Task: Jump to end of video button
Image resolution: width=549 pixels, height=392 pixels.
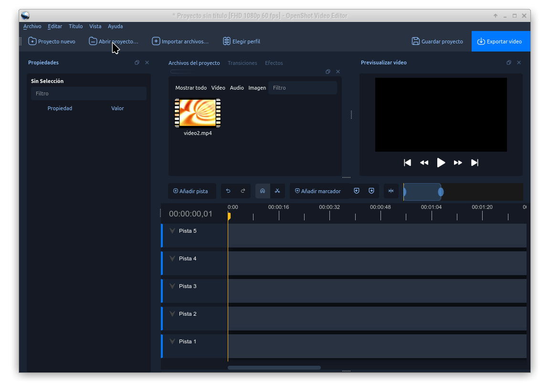Action: (x=475, y=163)
